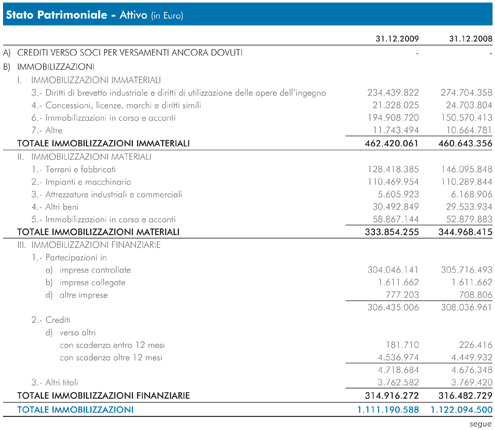Click the B) Immobilizzazioni heading
Image resolution: width=495 pixels, height=430 pixels.
[49, 67]
